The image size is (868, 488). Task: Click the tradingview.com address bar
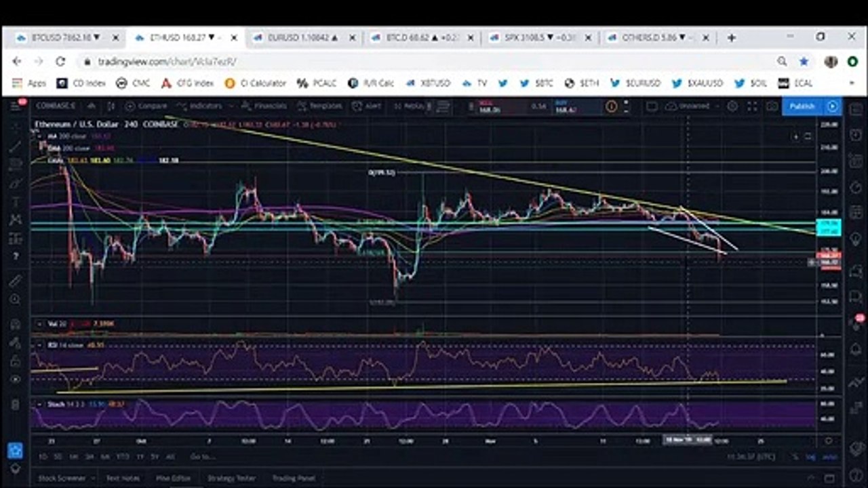[x=427, y=62]
